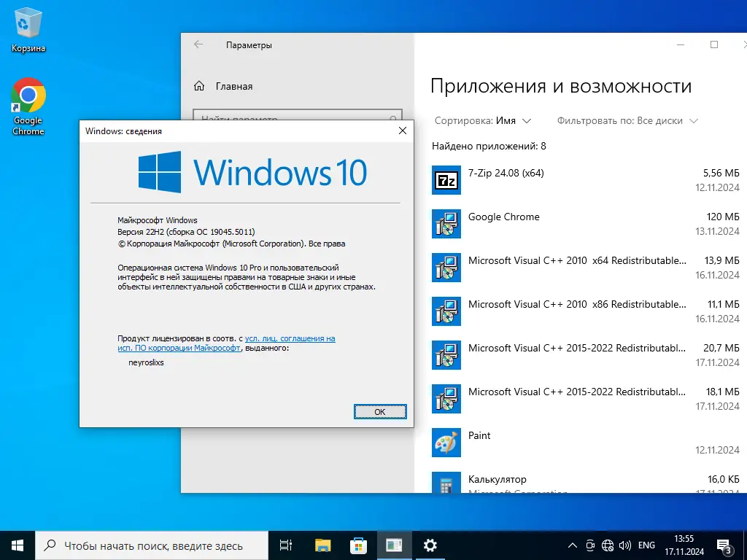Click the Версия 22H2 build text
Image resolution: width=747 pixels, height=560 pixels.
(x=186, y=232)
